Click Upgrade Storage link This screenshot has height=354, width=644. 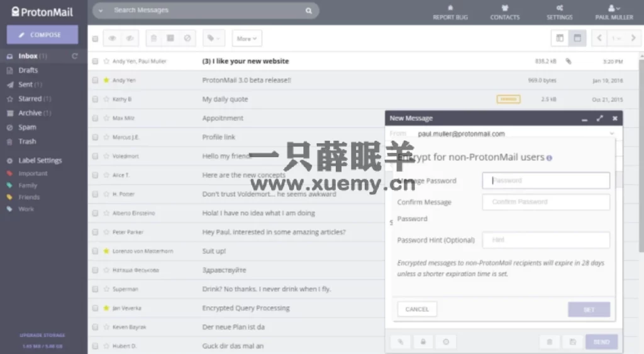(x=42, y=335)
